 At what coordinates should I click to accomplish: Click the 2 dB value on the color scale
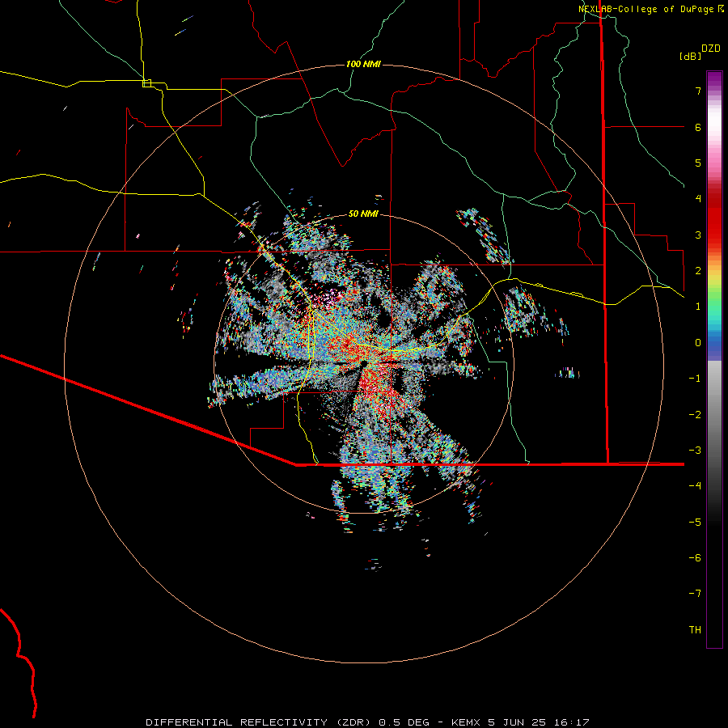point(698,271)
